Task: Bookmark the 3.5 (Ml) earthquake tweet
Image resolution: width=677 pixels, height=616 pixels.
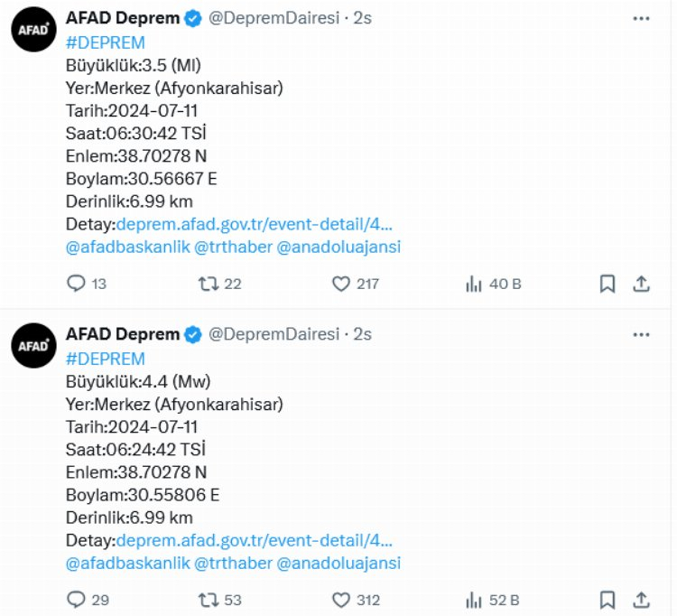Action: pyautogui.click(x=607, y=284)
